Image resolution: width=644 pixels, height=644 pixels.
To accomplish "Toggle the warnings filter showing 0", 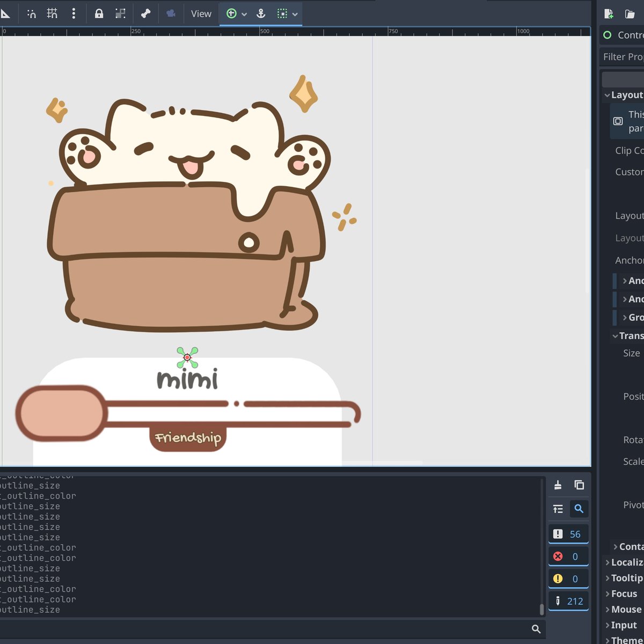I will (568, 578).
